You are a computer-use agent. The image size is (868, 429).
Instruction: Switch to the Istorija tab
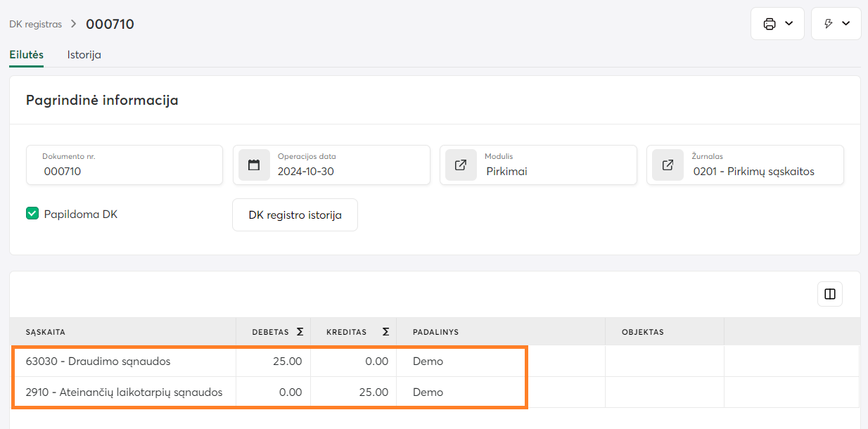[84, 55]
